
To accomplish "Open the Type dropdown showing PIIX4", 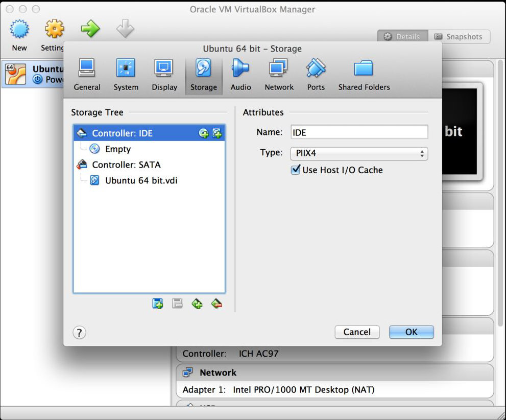I will [359, 153].
